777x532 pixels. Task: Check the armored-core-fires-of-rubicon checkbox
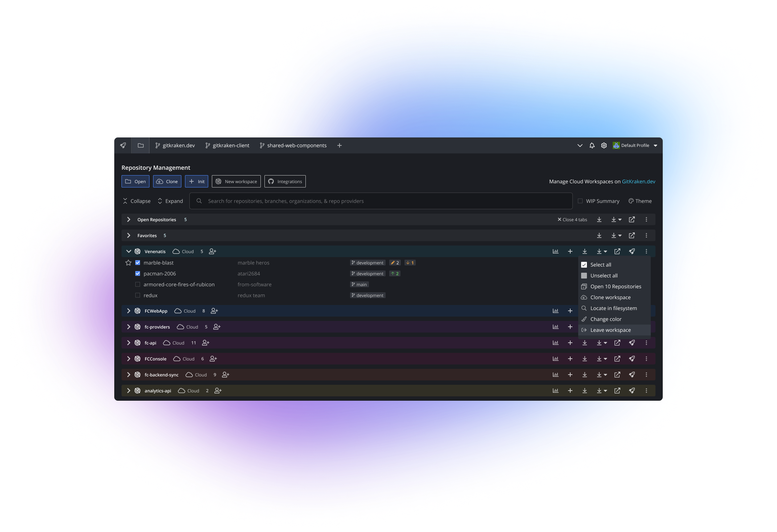pyautogui.click(x=137, y=284)
